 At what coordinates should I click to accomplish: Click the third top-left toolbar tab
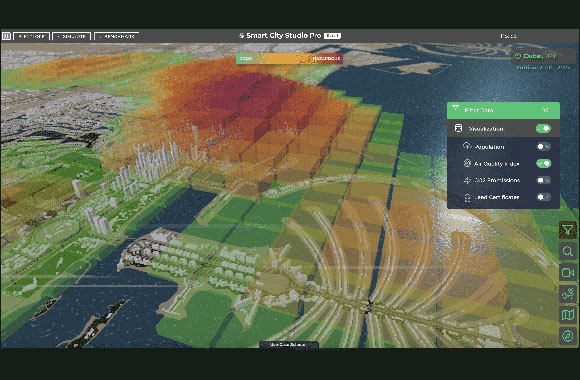pyautogui.click(x=117, y=36)
